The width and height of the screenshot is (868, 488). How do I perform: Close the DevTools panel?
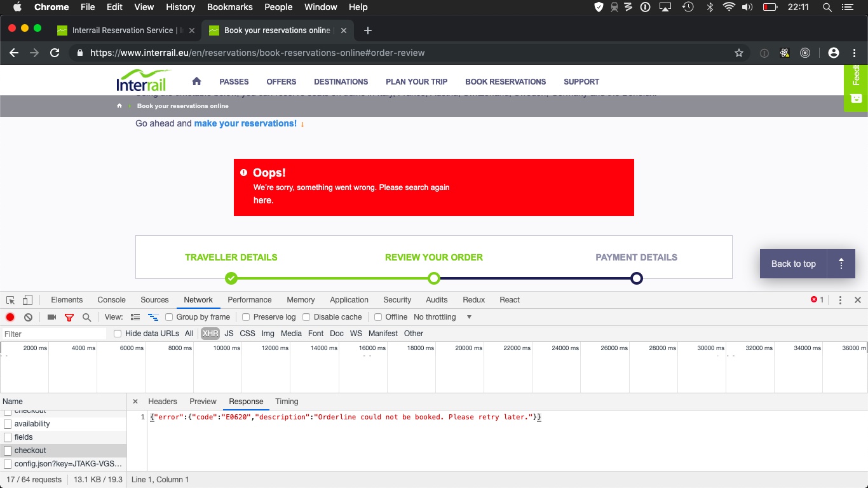pos(858,300)
